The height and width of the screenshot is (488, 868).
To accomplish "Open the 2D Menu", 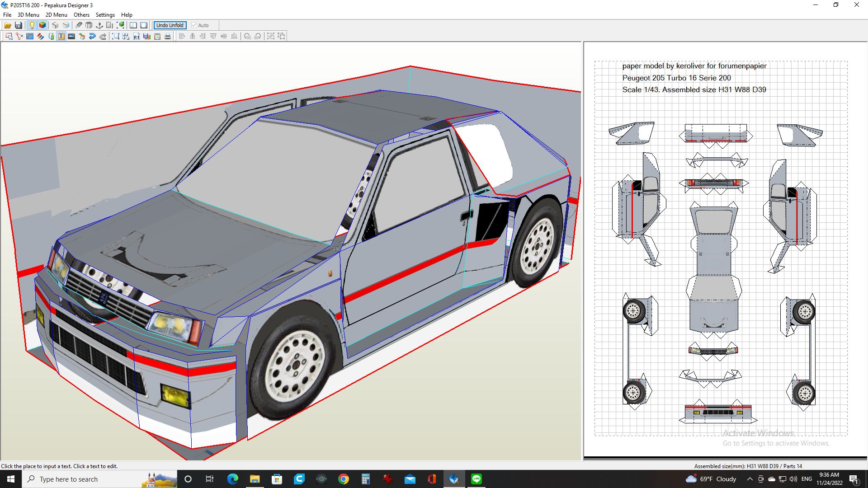I will 57,14.
